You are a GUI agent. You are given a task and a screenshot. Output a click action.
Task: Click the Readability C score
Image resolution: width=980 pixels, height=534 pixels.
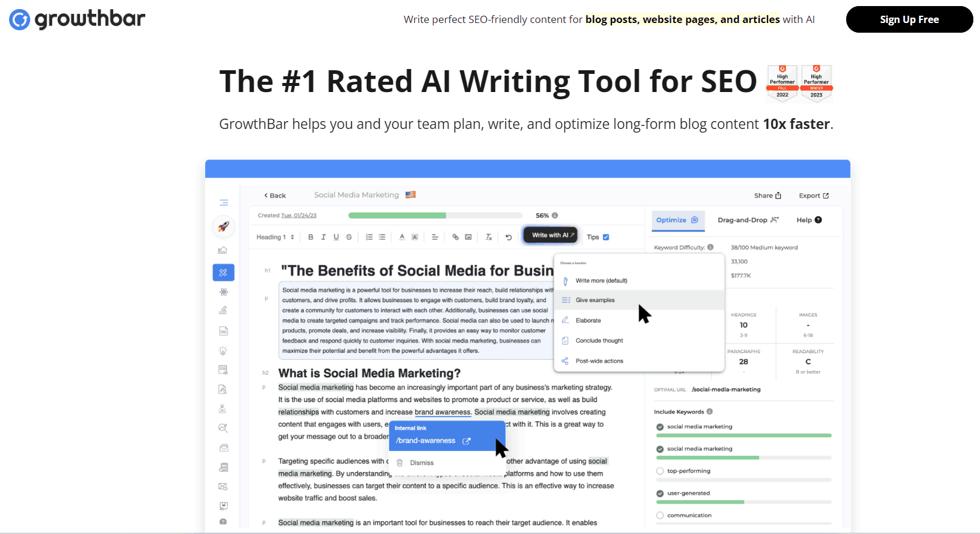pos(808,361)
